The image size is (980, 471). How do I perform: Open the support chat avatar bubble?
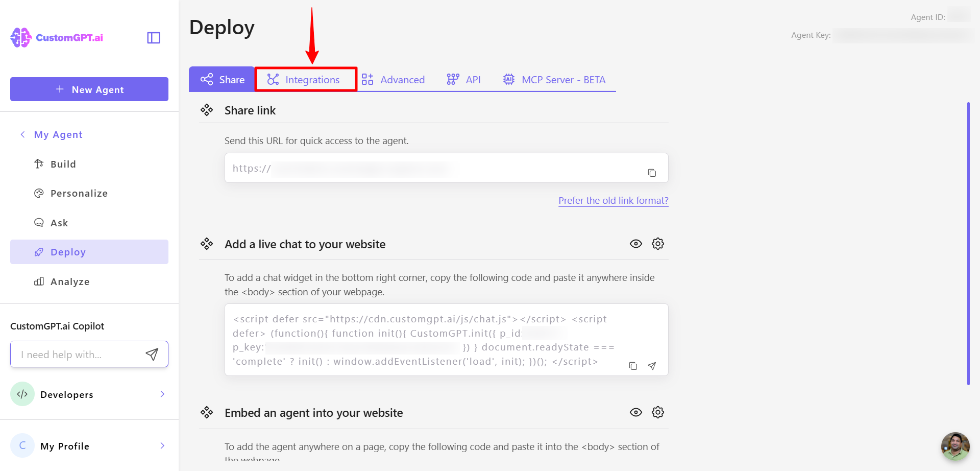coord(955,446)
